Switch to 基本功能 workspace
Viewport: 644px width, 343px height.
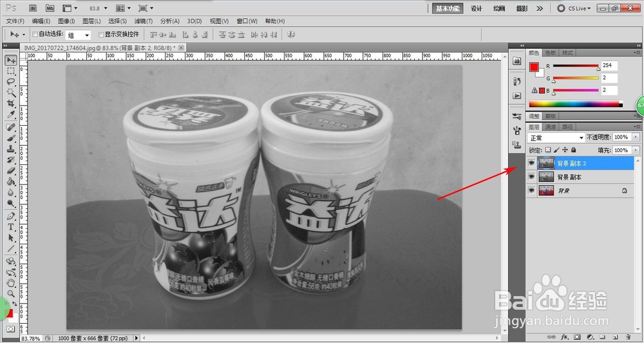(448, 8)
